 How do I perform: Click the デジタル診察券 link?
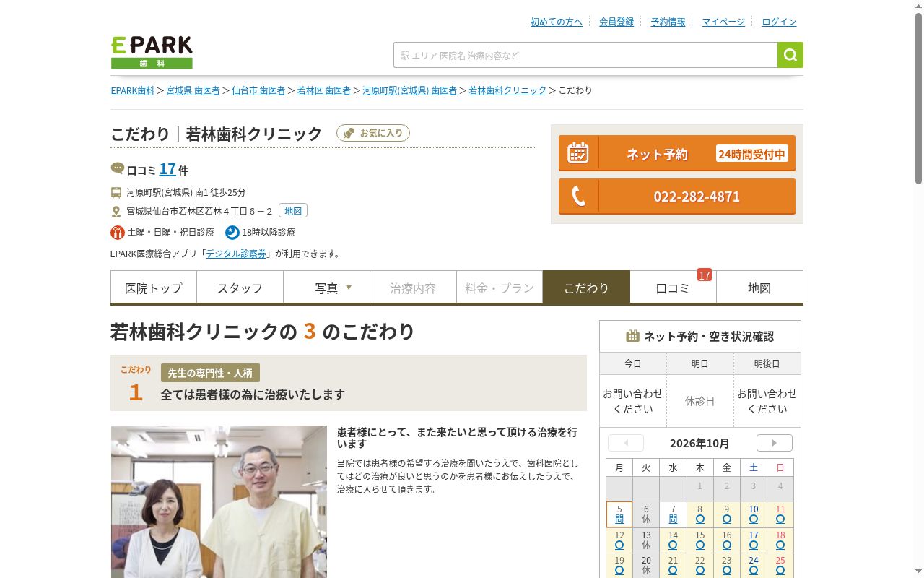tap(236, 254)
